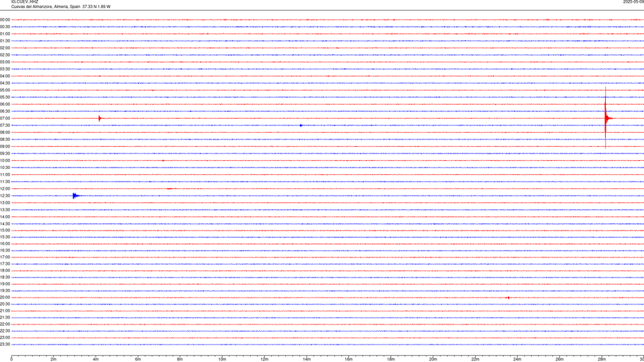Click the 05:30 time label
The width and height of the screenshot is (644, 362).
[5, 97]
